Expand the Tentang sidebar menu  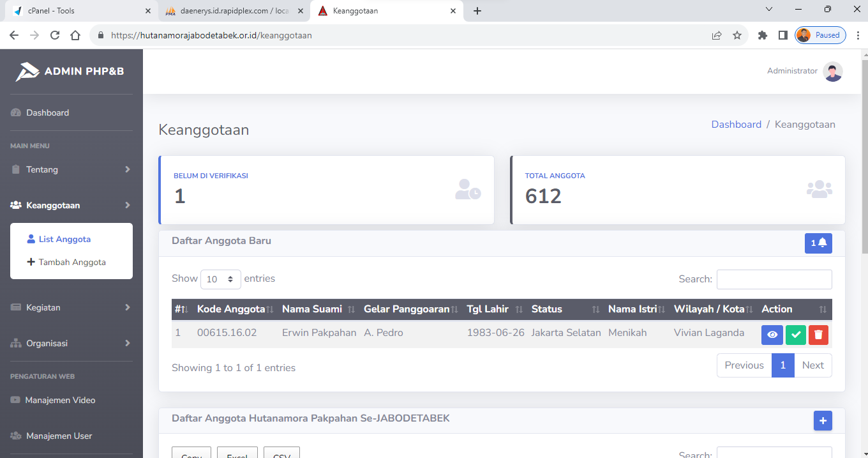point(71,169)
